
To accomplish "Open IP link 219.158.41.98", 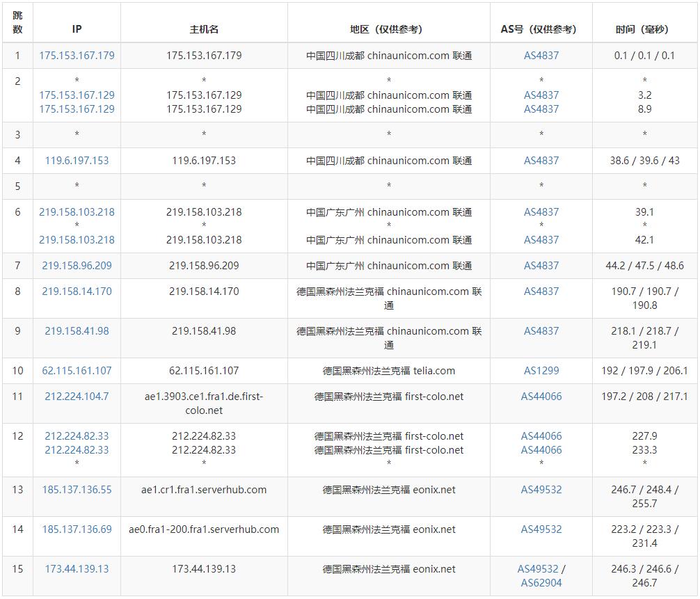I will [x=77, y=331].
